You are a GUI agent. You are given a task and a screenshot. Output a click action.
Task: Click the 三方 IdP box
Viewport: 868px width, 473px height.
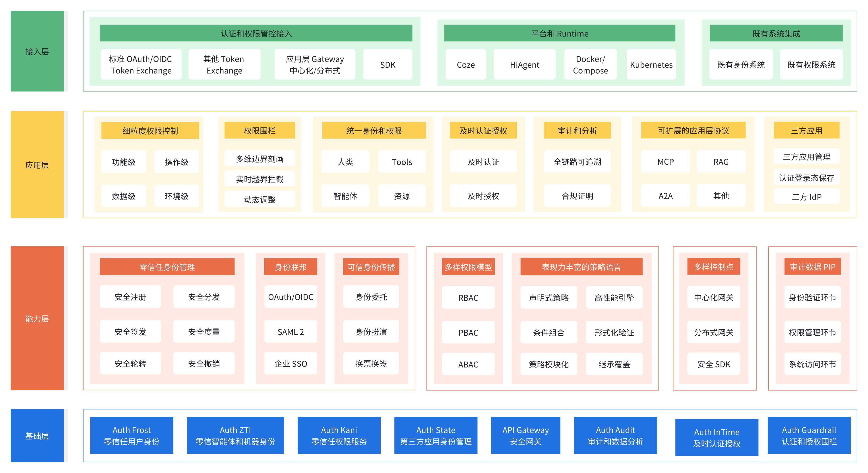pos(806,197)
